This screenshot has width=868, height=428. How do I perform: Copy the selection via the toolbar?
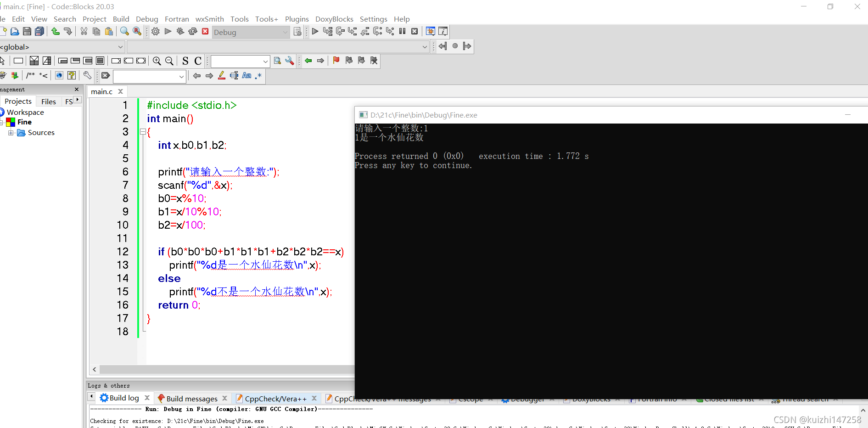point(96,31)
